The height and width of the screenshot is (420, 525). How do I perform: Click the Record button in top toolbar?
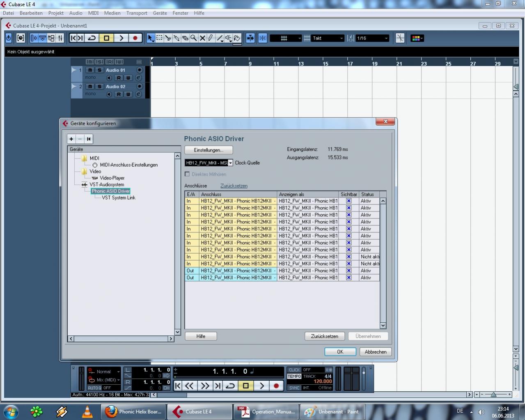[135, 38]
